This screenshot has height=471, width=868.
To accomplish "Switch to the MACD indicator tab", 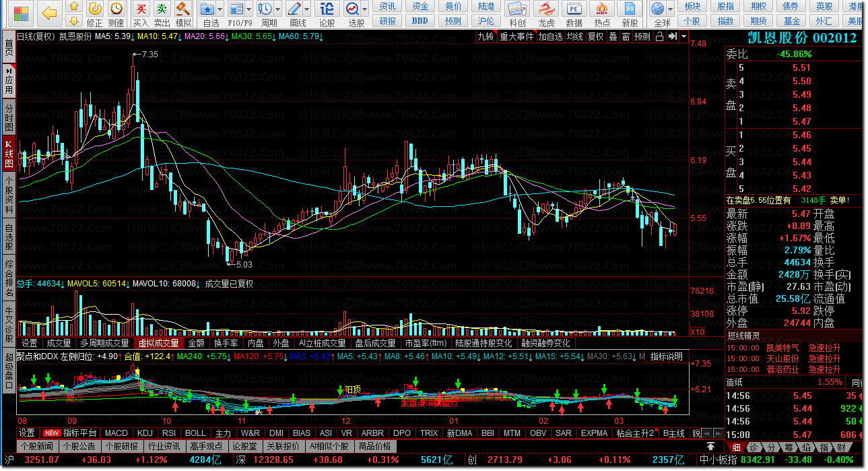I will [116, 433].
